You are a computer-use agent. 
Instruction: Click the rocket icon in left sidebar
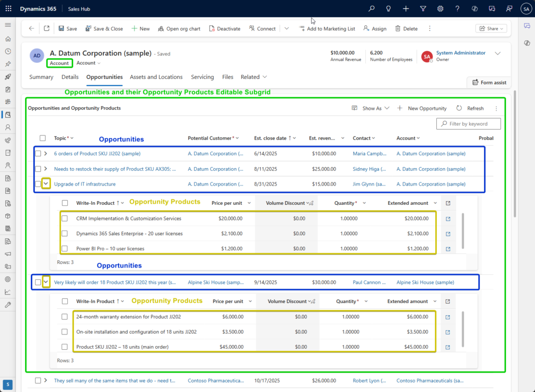pyautogui.click(x=8, y=76)
